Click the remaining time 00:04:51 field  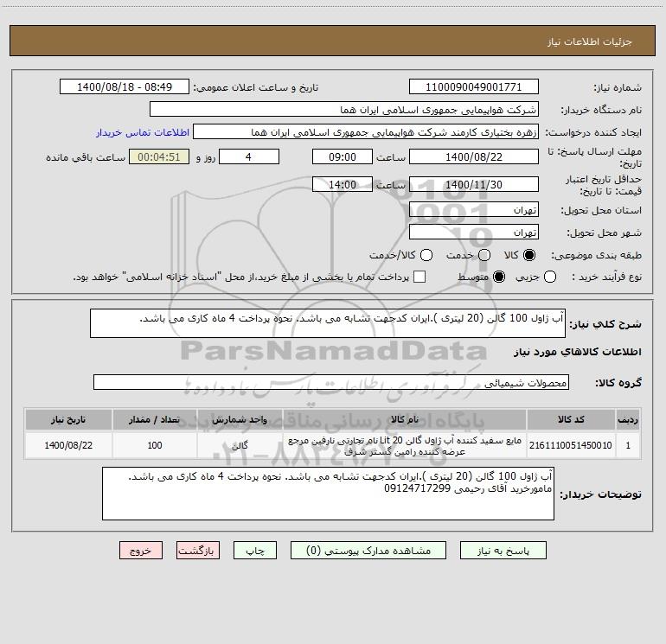[x=159, y=156]
